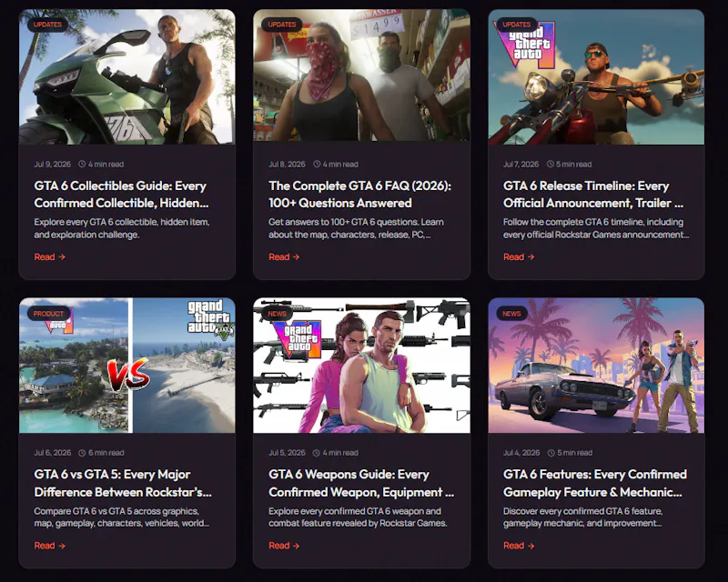Open 'The Complete GTA 6 FAQ (2026)' title
The width and height of the screenshot is (728, 582).
click(x=359, y=195)
